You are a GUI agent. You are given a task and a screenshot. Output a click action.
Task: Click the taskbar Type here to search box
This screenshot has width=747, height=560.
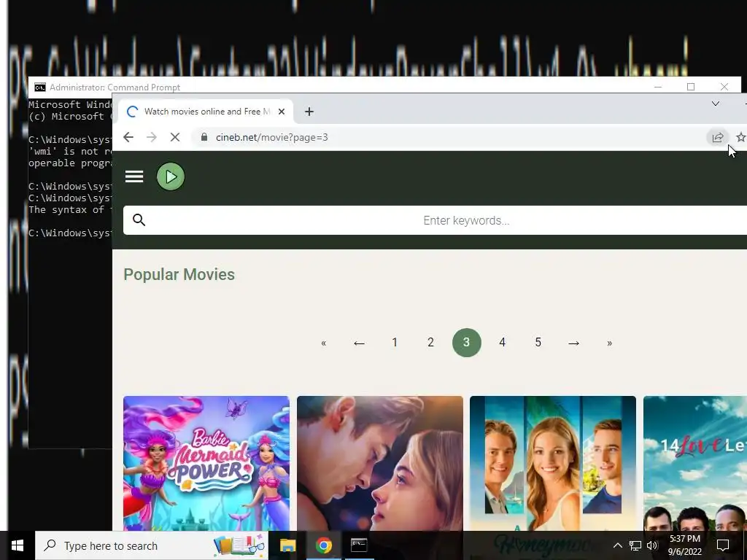152,545
